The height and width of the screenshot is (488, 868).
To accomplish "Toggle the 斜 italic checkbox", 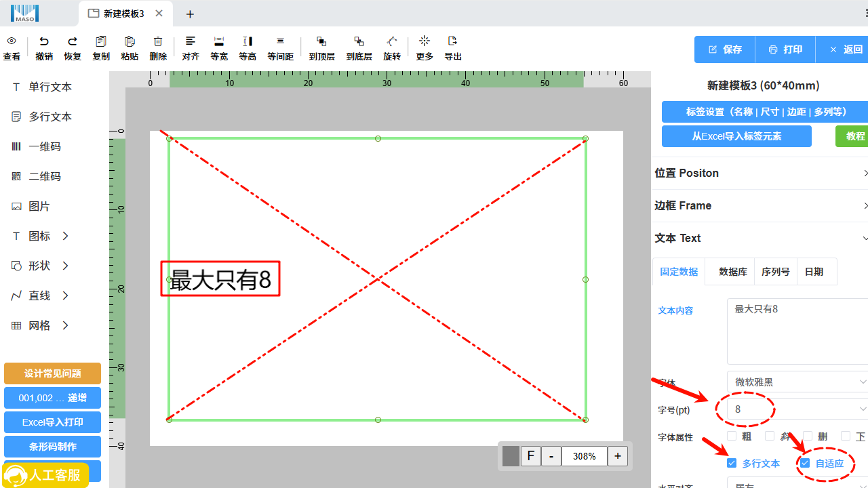I will pos(770,436).
